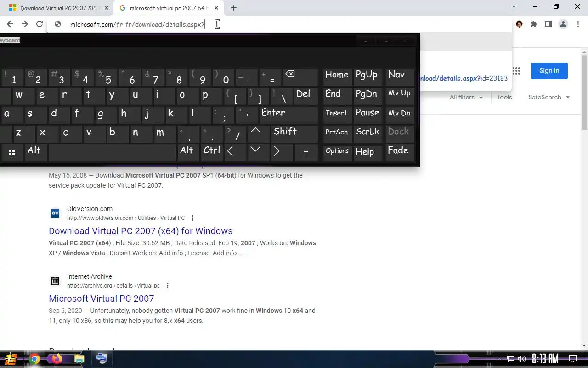Open the new tab plus button
This screenshot has height=368, width=588.
point(234,8)
